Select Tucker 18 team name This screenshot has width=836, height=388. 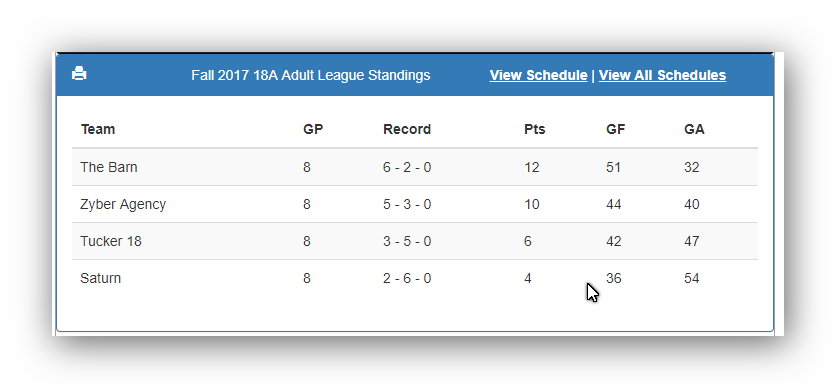(111, 241)
